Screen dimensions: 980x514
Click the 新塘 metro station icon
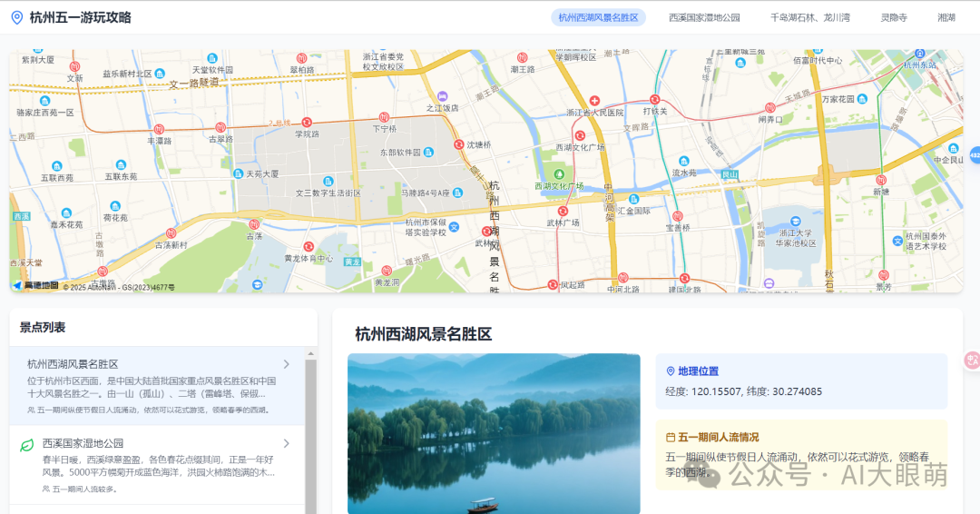881,180
